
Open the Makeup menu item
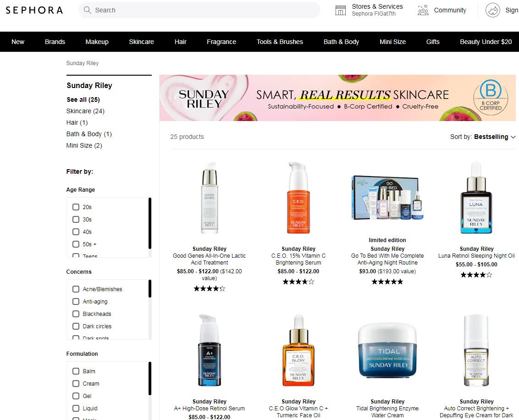click(x=97, y=42)
